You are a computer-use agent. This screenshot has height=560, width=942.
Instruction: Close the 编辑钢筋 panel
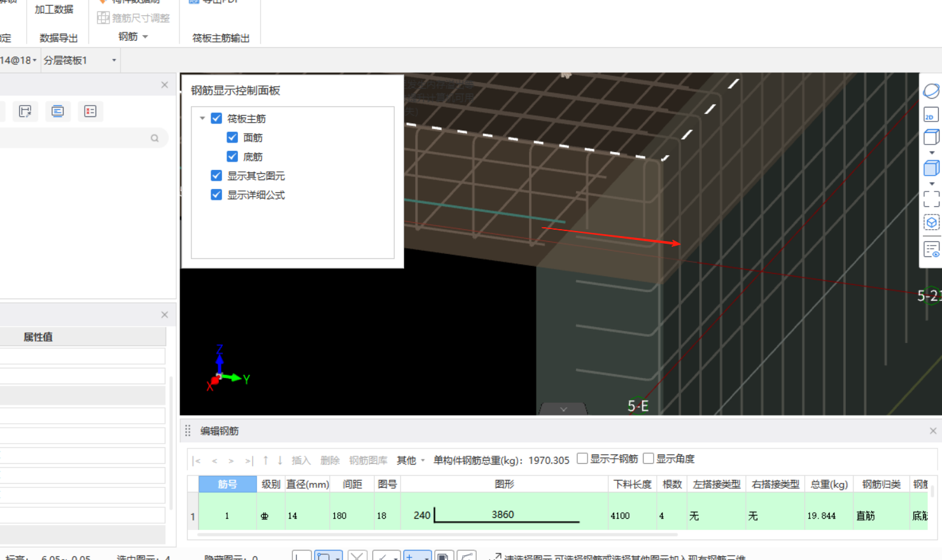tap(933, 431)
